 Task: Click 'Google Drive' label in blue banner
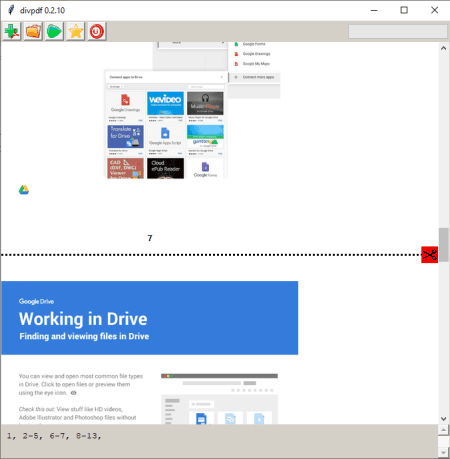click(x=36, y=301)
